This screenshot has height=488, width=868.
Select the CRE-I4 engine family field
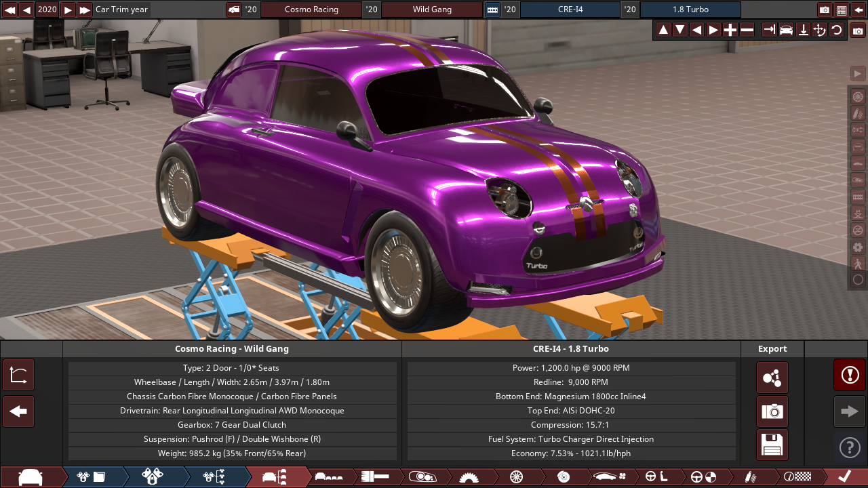[x=570, y=9]
